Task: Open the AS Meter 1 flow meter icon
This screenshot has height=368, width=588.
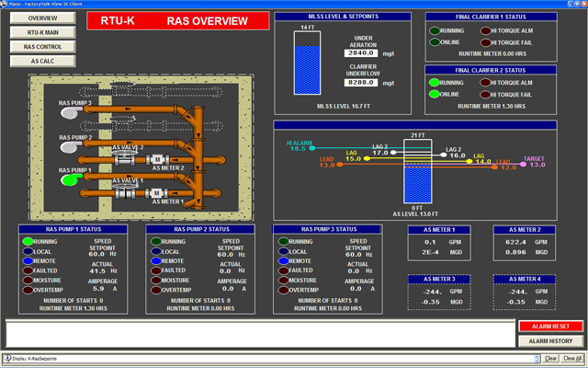Action: pos(156,193)
